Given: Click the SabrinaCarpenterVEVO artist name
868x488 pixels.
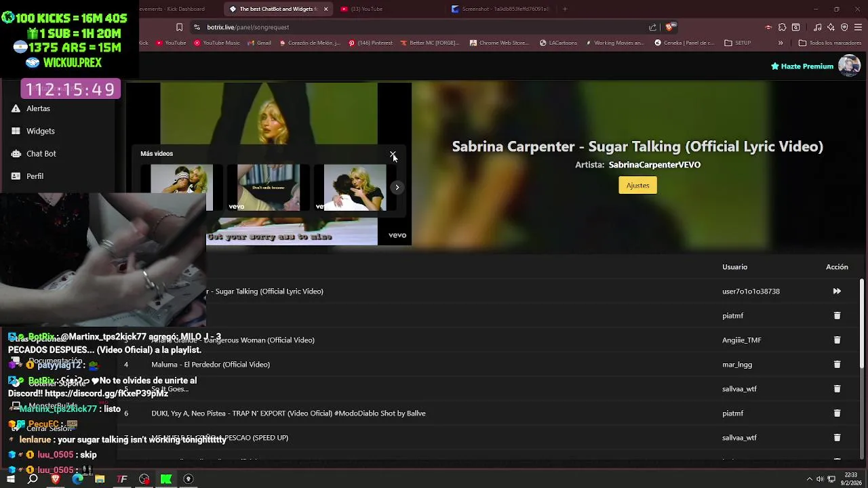Looking at the screenshot, I should pos(654,165).
